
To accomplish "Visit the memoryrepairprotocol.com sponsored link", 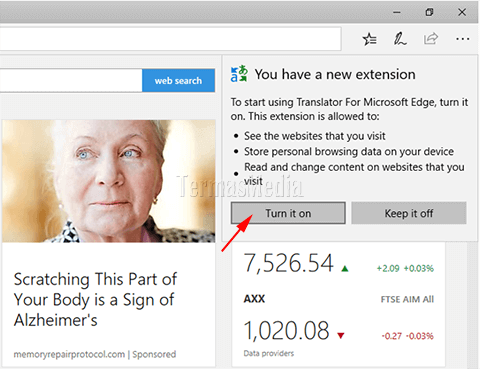I will [x=95, y=354].
